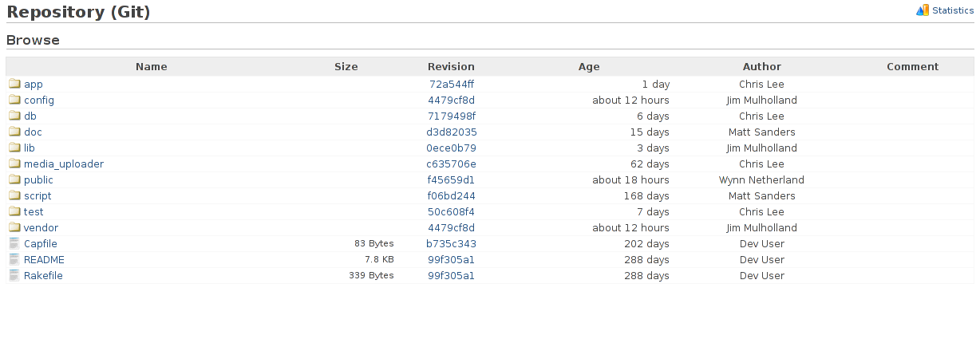Viewport: 980px width, 339px height.
Task: Click the Revision column header
Action: tap(451, 66)
